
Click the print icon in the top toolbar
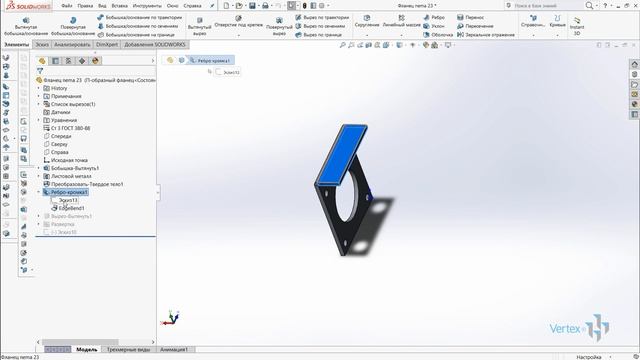(x=265, y=6)
